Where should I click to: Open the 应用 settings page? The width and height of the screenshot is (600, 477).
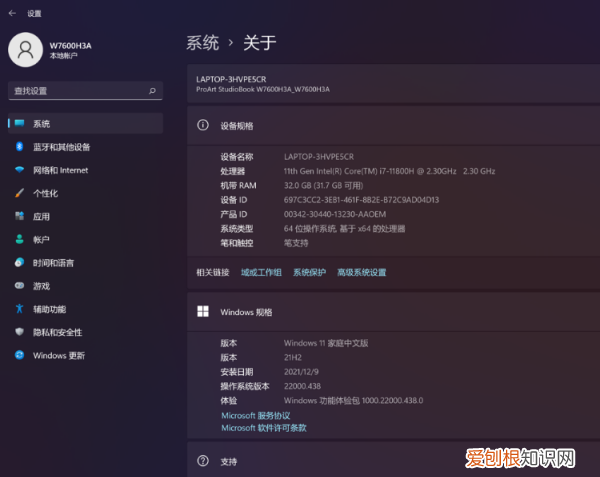(x=85, y=217)
